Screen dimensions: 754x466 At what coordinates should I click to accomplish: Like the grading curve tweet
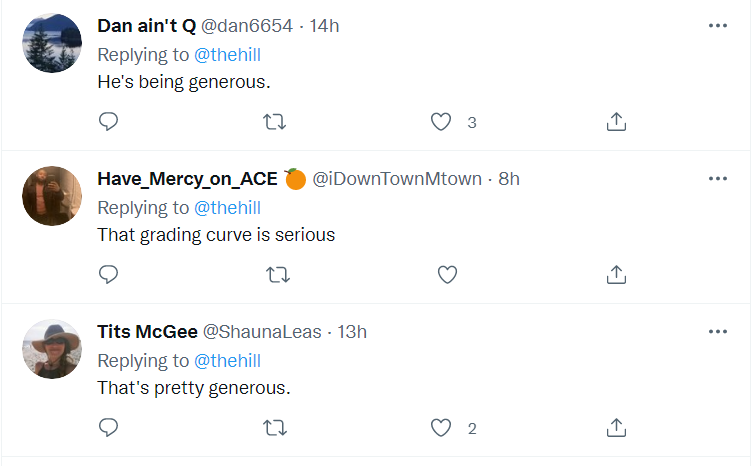click(x=447, y=274)
